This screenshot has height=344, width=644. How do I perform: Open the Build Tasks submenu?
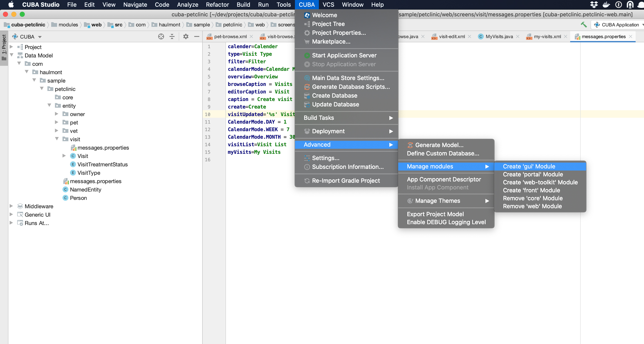[x=347, y=118]
